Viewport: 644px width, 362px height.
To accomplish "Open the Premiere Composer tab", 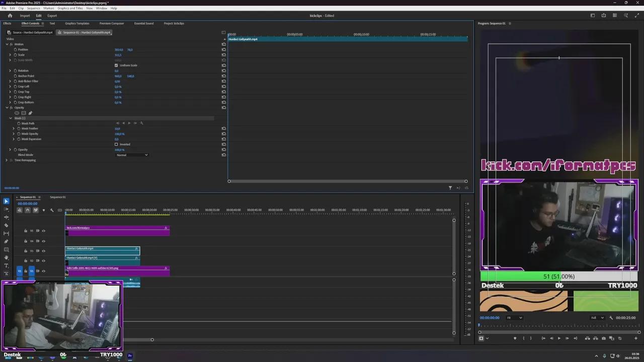I will click(x=112, y=24).
